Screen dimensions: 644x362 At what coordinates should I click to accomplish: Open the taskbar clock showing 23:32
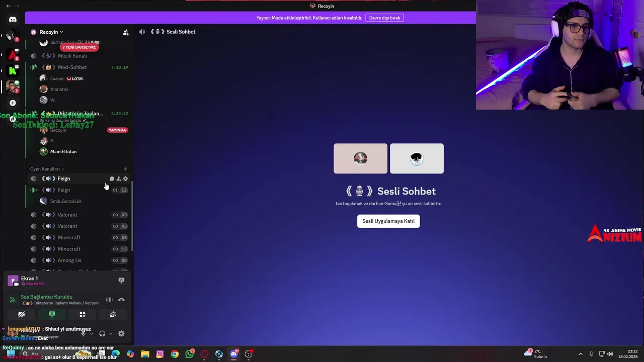pos(629,354)
